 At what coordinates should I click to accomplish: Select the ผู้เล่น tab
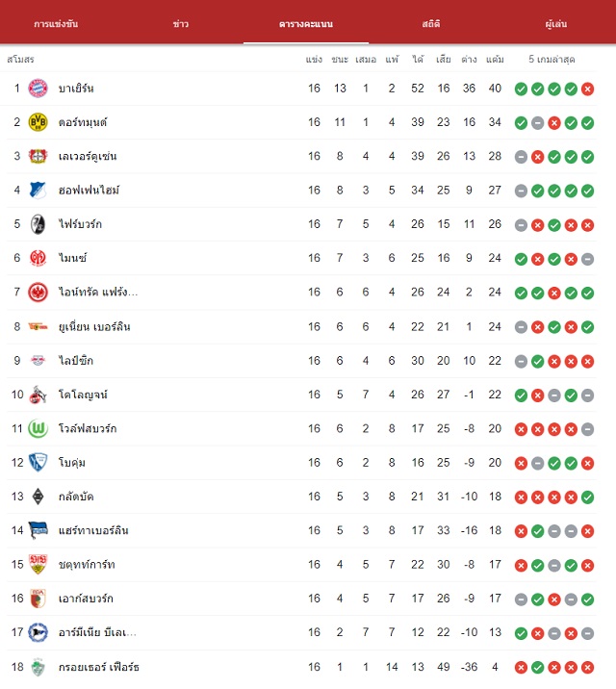point(555,24)
